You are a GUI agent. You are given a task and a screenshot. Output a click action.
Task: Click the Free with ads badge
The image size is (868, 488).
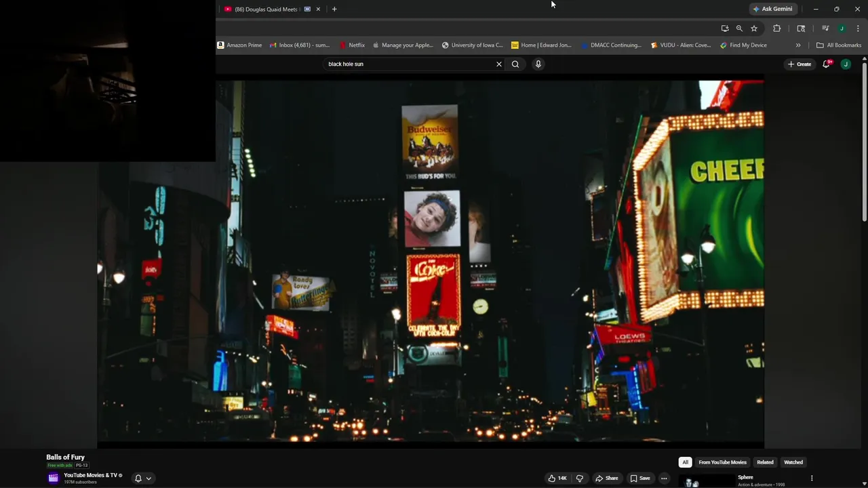(60, 466)
